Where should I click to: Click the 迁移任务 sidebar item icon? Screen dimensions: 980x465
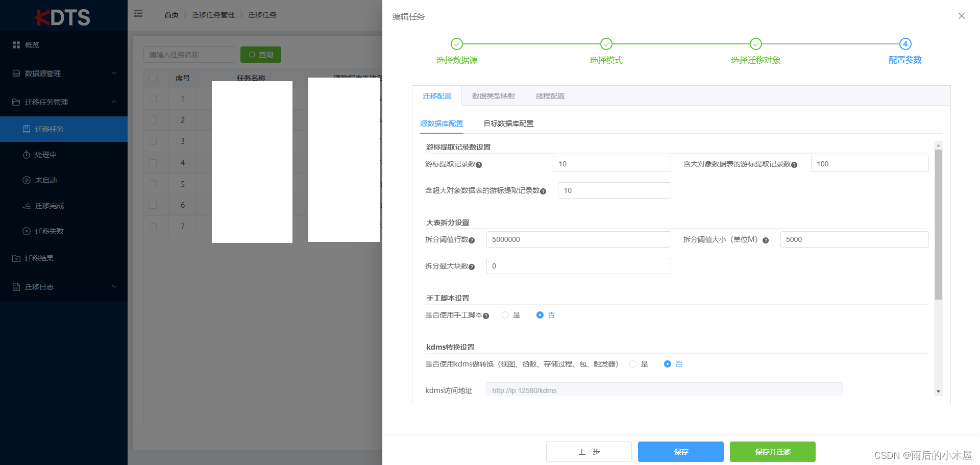[27, 129]
